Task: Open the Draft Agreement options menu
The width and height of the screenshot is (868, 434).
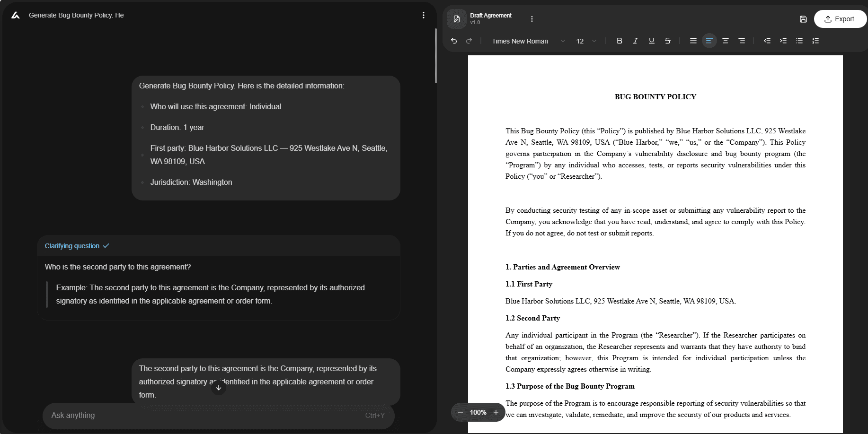Action: pos(532,19)
